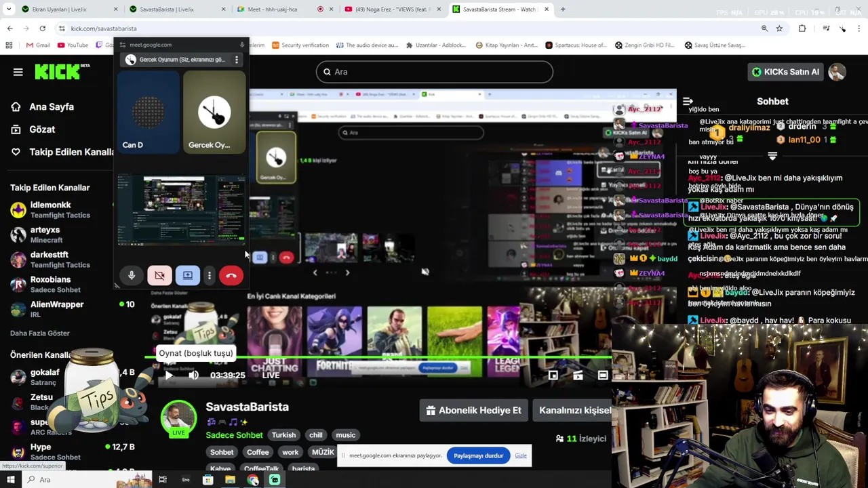Select the chill tag
Screen dimensions: 868x488
click(x=316, y=435)
